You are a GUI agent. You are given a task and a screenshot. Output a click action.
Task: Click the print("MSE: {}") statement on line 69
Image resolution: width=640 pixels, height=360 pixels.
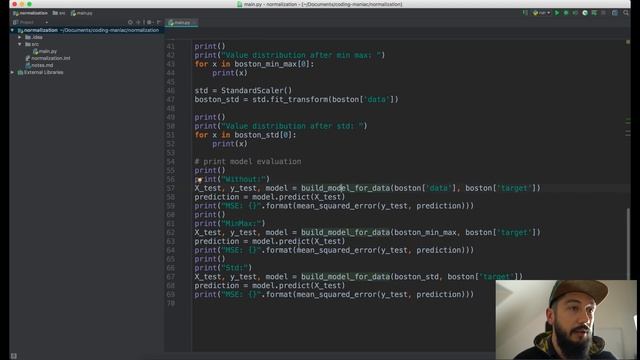[334, 295]
